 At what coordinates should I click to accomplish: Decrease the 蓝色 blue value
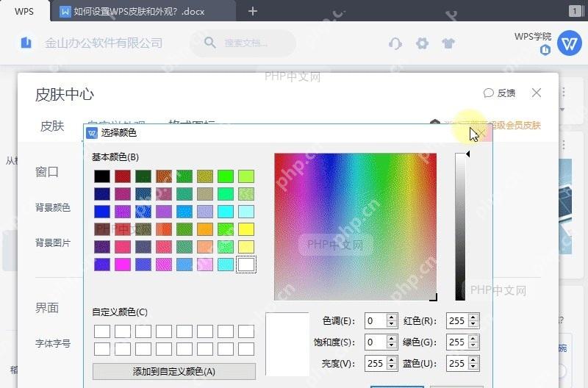473,367
